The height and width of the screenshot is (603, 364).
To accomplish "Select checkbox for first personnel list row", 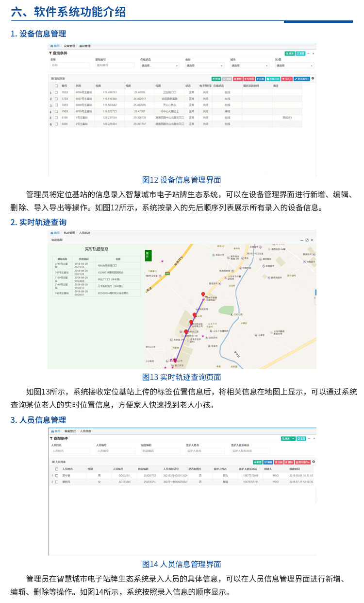I will (x=56, y=475).
